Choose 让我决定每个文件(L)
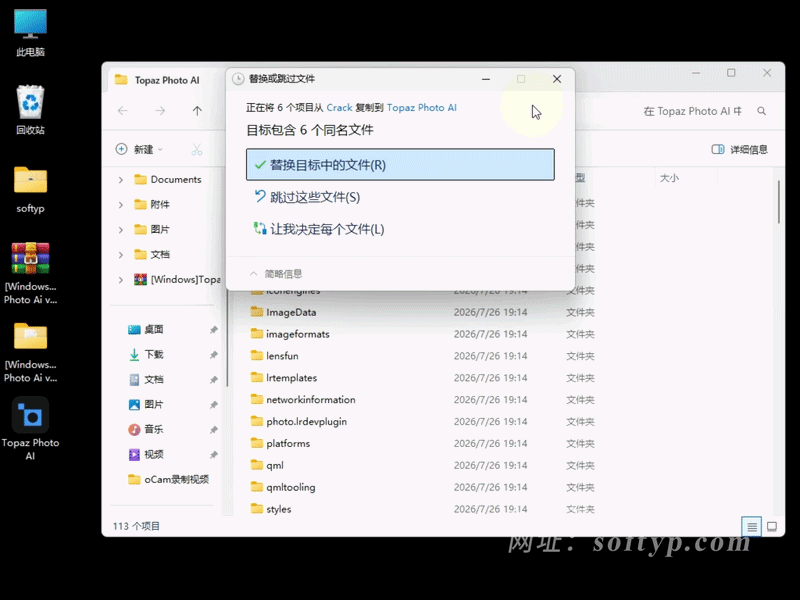The image size is (800, 600). click(400, 229)
